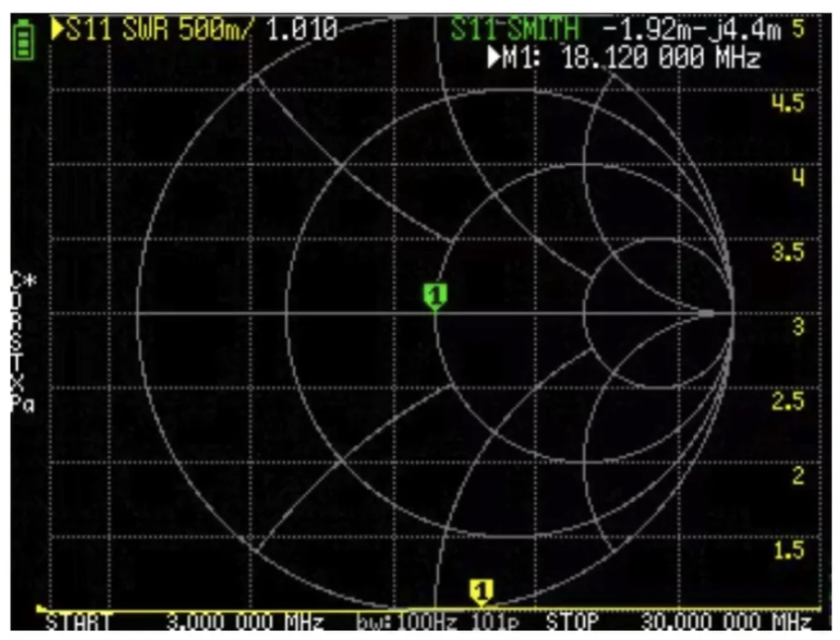Tap the M1 frequency 18.120 000 MHz
Image resolution: width=840 pixels, height=640 pixels.
pos(661,57)
